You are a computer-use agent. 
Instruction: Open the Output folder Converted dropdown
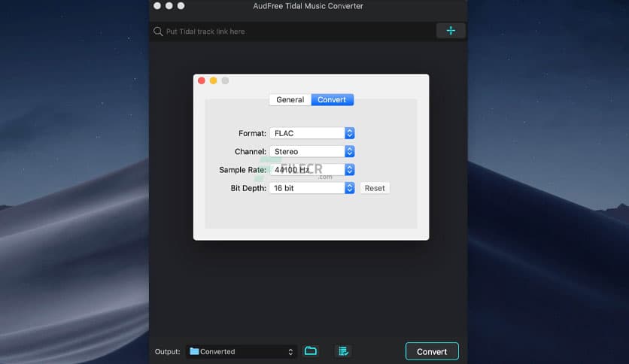(241, 351)
